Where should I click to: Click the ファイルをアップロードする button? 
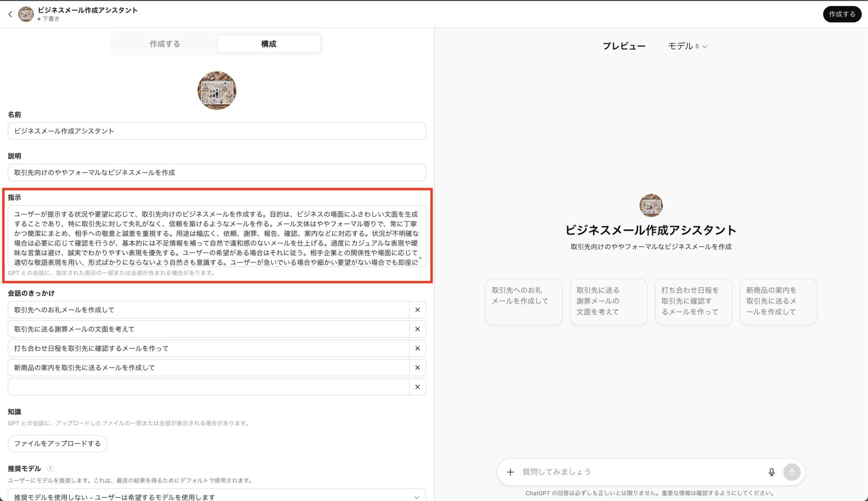click(57, 444)
